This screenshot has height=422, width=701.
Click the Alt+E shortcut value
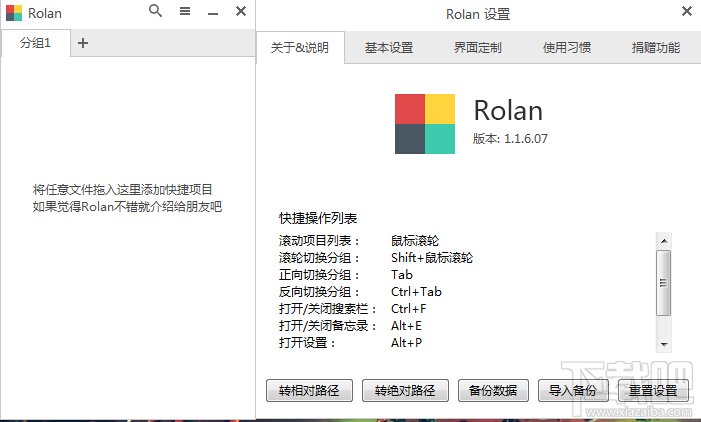click(406, 325)
